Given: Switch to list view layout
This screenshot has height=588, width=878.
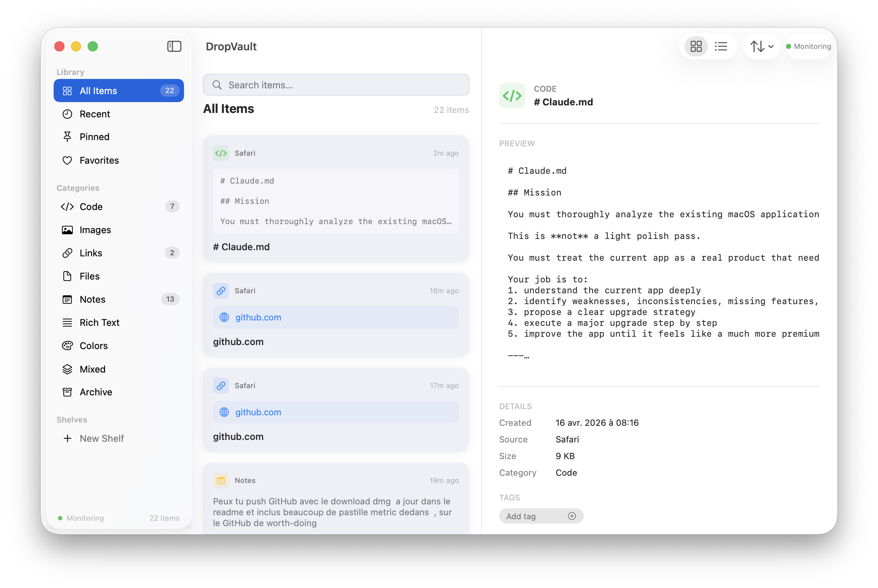Looking at the screenshot, I should (721, 46).
